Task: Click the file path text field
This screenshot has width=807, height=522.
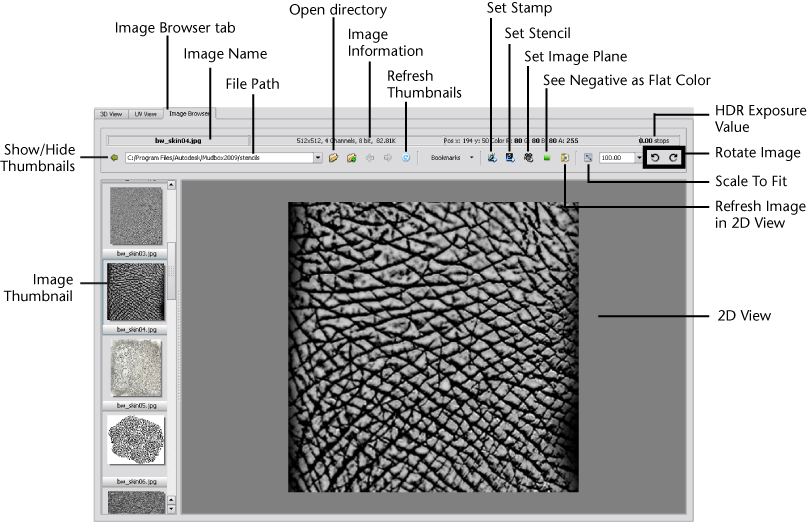Action: [x=218, y=158]
